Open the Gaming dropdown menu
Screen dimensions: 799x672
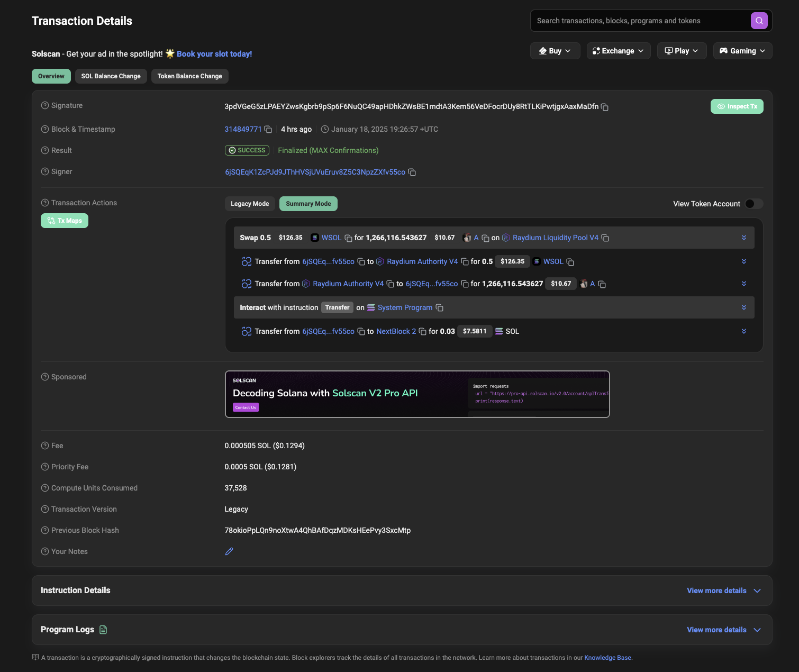[742, 51]
